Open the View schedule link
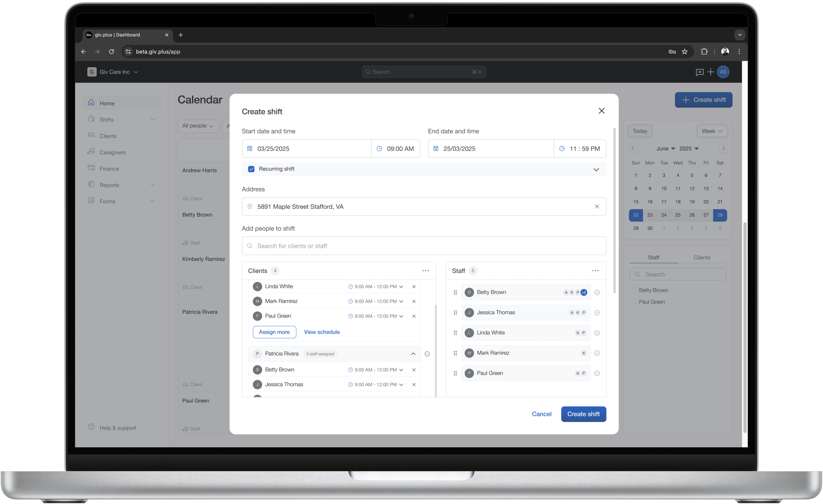 tap(322, 332)
